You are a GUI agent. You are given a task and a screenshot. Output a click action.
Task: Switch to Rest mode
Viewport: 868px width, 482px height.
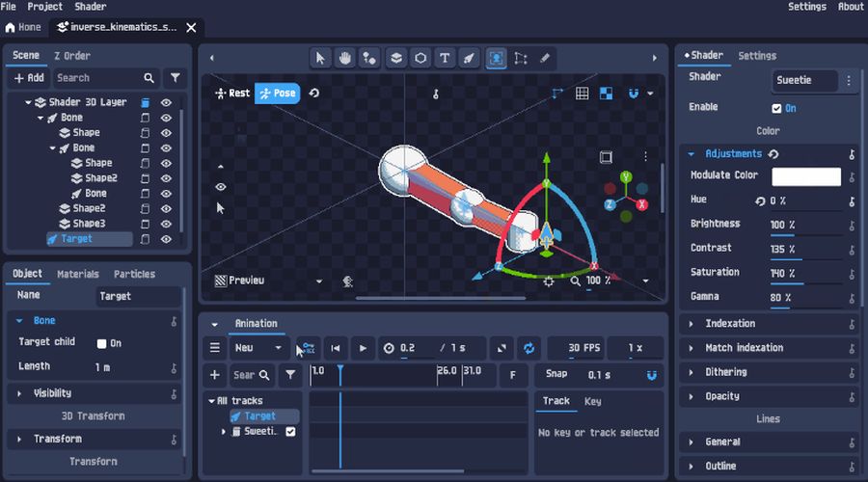(232, 94)
